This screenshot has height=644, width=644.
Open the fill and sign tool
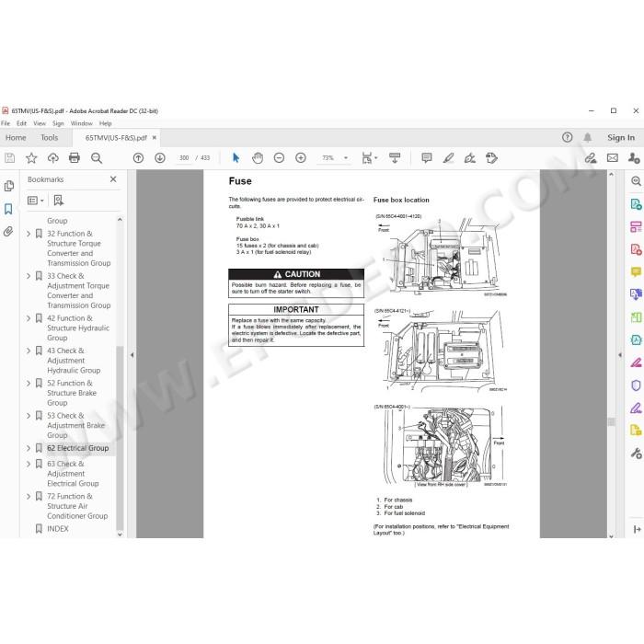(470, 158)
